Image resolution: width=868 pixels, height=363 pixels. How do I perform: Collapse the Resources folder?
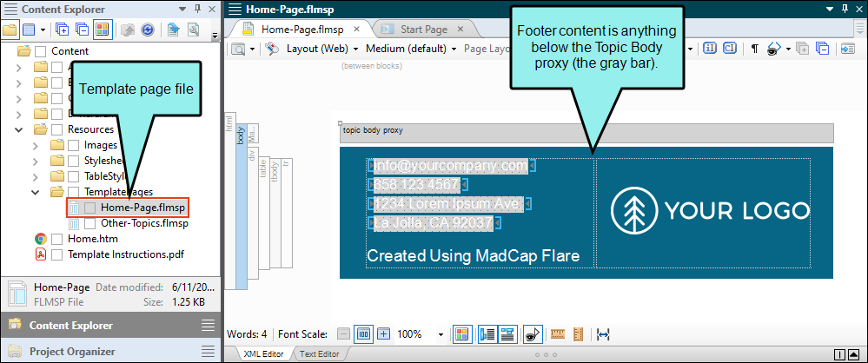point(19,129)
